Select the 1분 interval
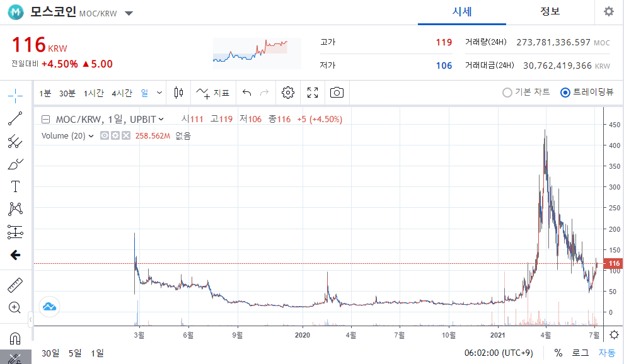This screenshot has width=624, height=364. pyautogui.click(x=45, y=93)
